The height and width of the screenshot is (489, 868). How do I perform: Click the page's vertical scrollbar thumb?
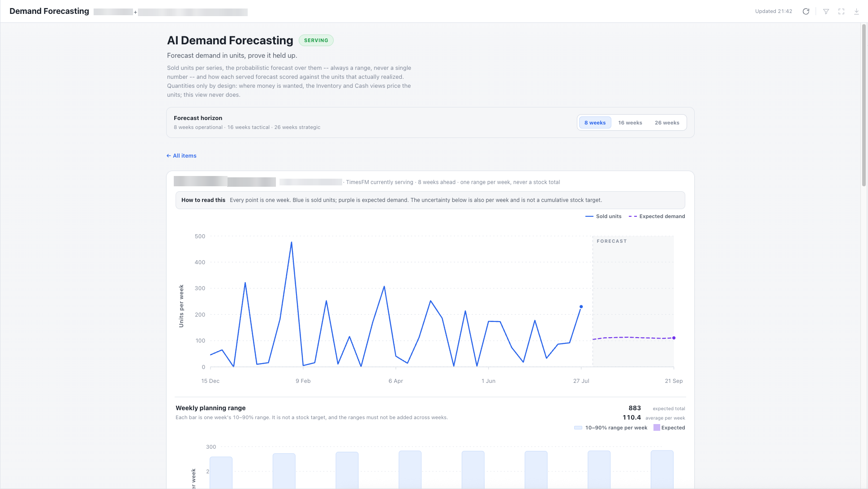pyautogui.click(x=864, y=105)
